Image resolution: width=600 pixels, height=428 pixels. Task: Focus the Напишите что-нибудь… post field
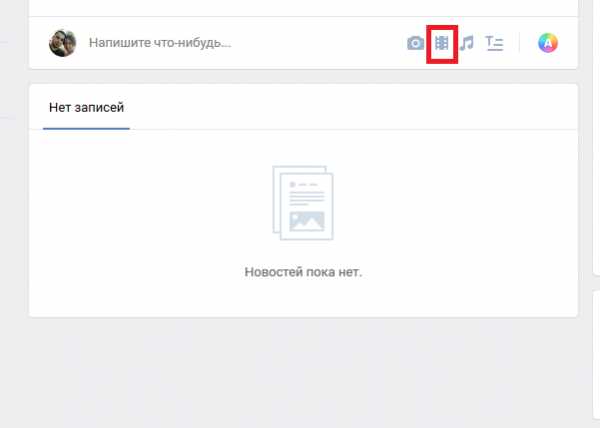(x=160, y=43)
